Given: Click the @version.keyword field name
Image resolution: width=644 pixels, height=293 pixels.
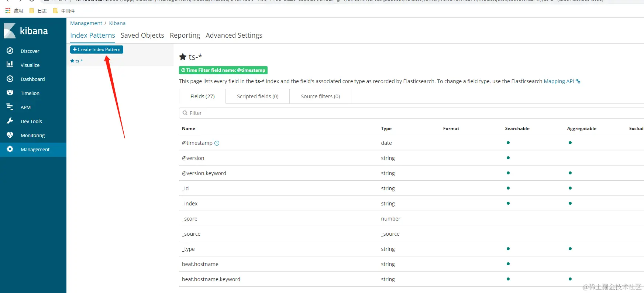Looking at the screenshot, I should pos(204,173).
